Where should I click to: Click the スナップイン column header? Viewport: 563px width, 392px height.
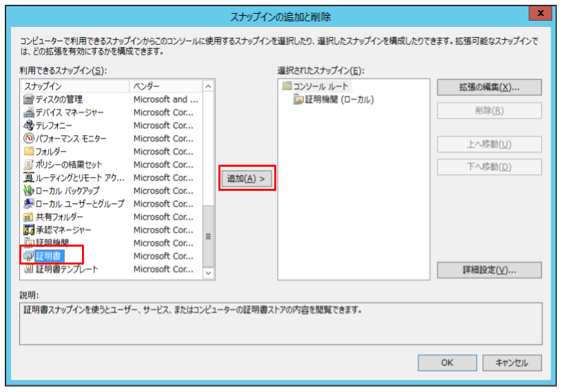[x=75, y=86]
